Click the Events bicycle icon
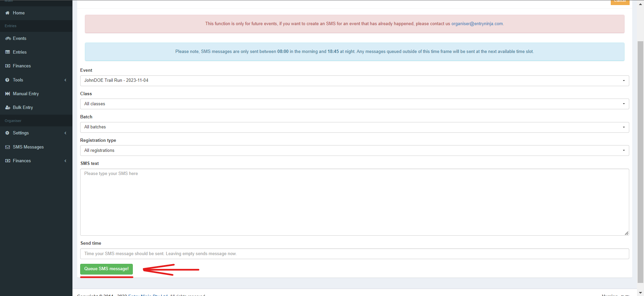Image resolution: width=644 pixels, height=296 pixels. (8, 38)
